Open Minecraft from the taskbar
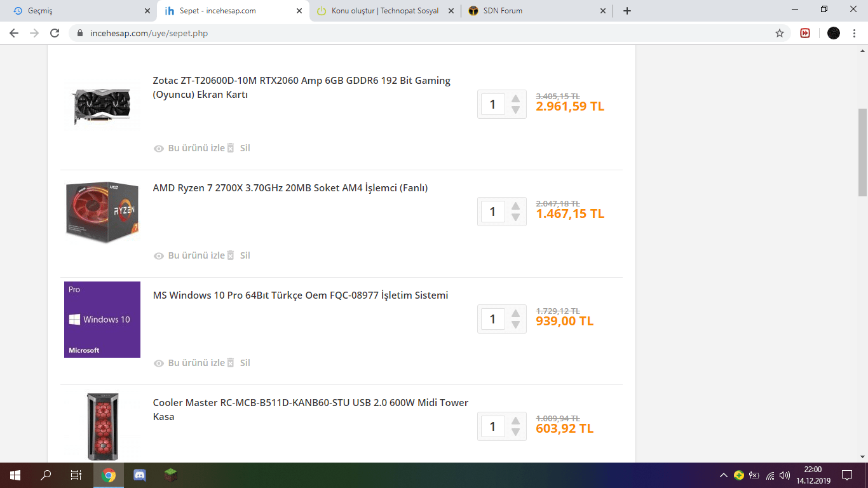This screenshot has width=868, height=488. click(x=170, y=475)
